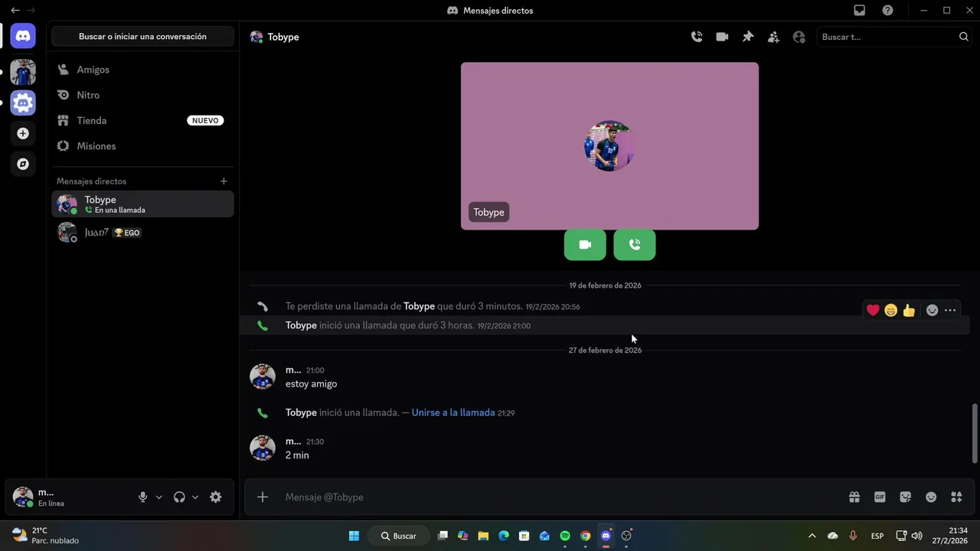Viewport: 980px width, 551px height.
Task: Open Amigos friends page
Action: [142, 70]
